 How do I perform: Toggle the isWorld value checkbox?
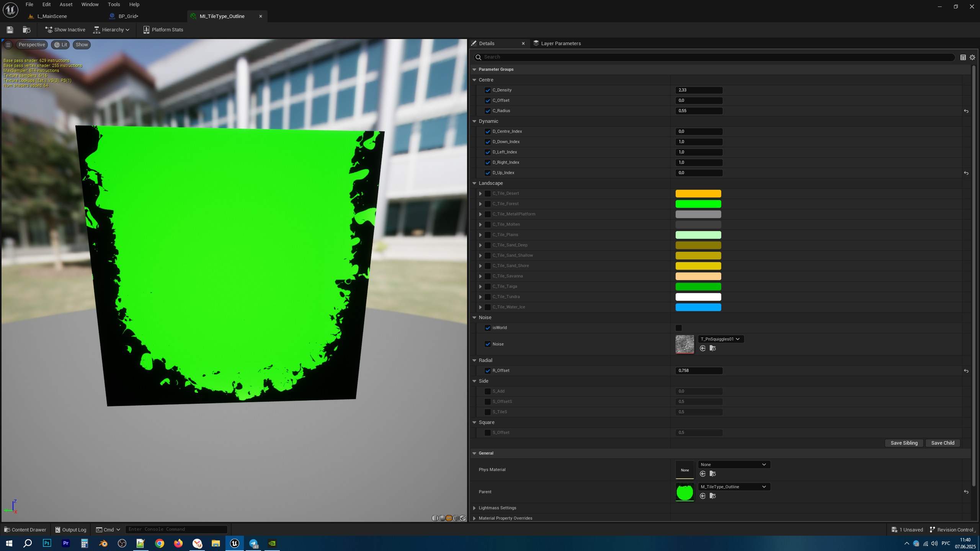click(679, 328)
